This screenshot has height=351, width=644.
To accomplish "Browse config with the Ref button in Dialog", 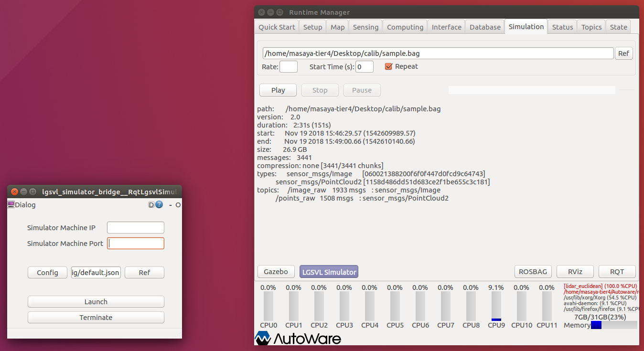I will point(144,272).
